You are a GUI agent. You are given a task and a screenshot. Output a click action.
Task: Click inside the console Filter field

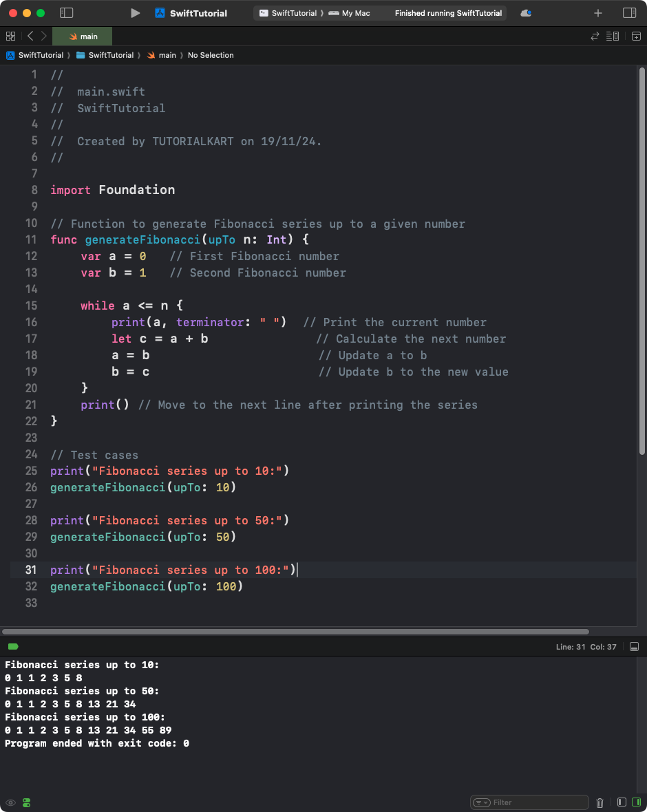pos(537,802)
